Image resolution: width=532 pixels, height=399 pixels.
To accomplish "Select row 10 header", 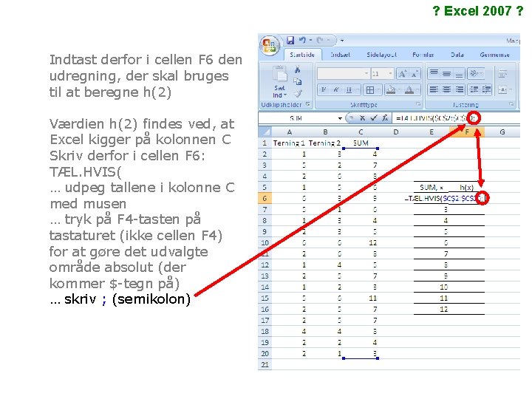I will (x=265, y=243).
